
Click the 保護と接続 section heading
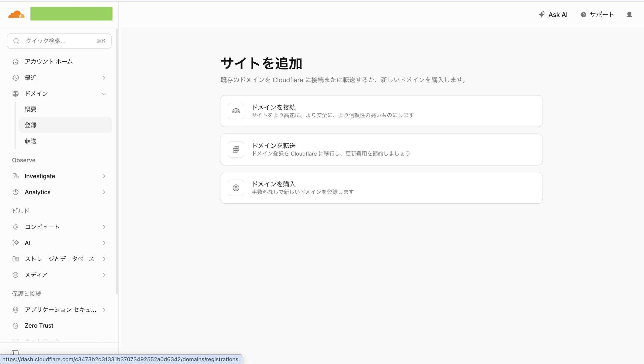pyautogui.click(x=27, y=294)
